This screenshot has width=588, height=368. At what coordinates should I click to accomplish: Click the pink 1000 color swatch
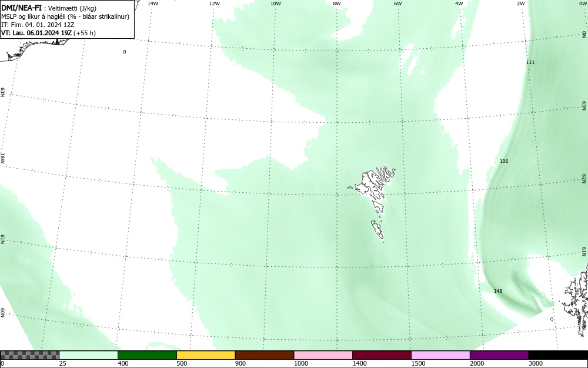(x=323, y=355)
